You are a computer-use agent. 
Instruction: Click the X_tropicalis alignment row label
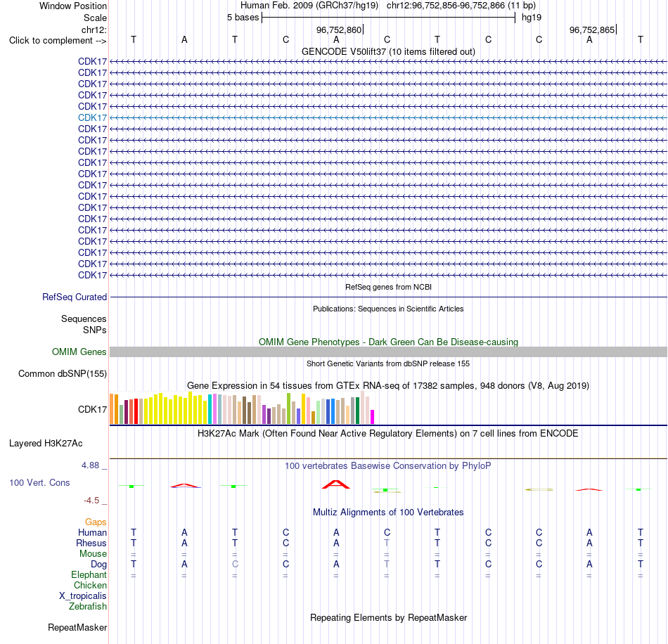pyautogui.click(x=83, y=596)
